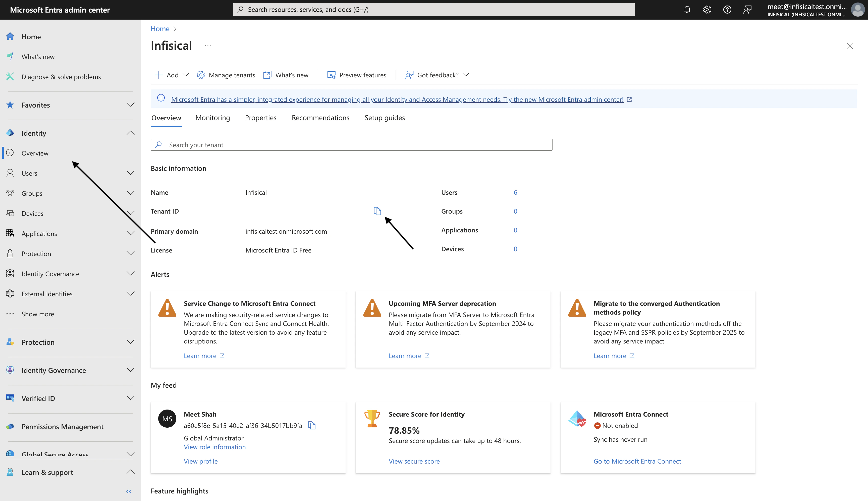Click View role information
Screen dimensions: 868x501
[x=214, y=447]
